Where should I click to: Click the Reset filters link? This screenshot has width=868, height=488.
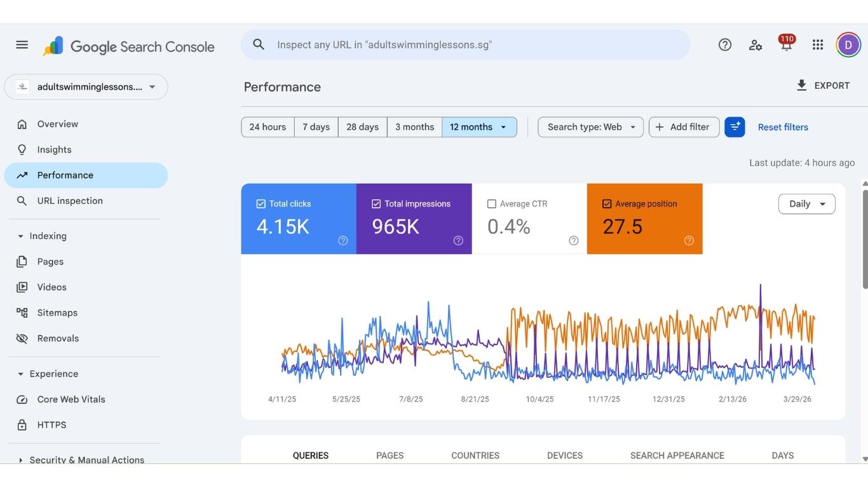(783, 127)
